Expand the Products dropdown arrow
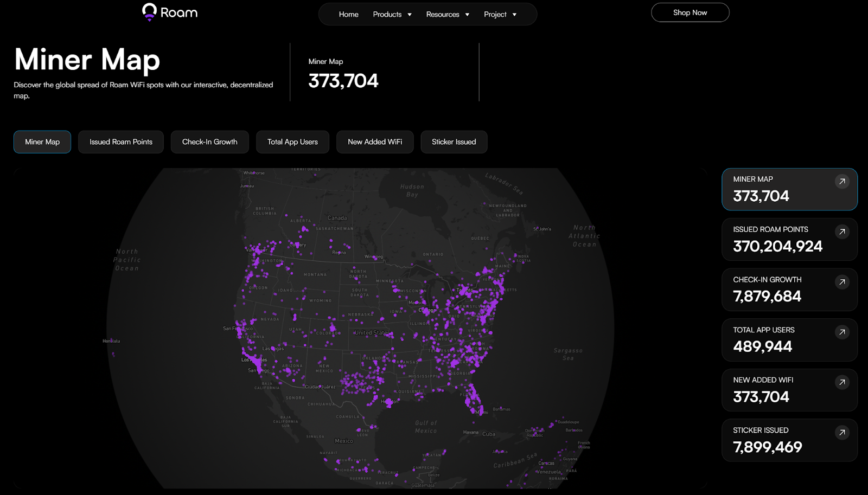868x495 pixels. pyautogui.click(x=410, y=15)
